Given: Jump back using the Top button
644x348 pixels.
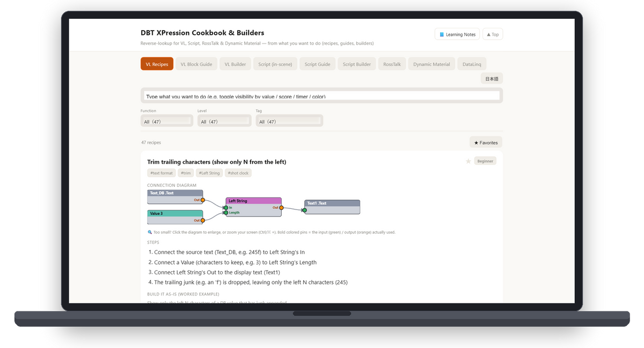Looking at the screenshot, I should pos(493,34).
